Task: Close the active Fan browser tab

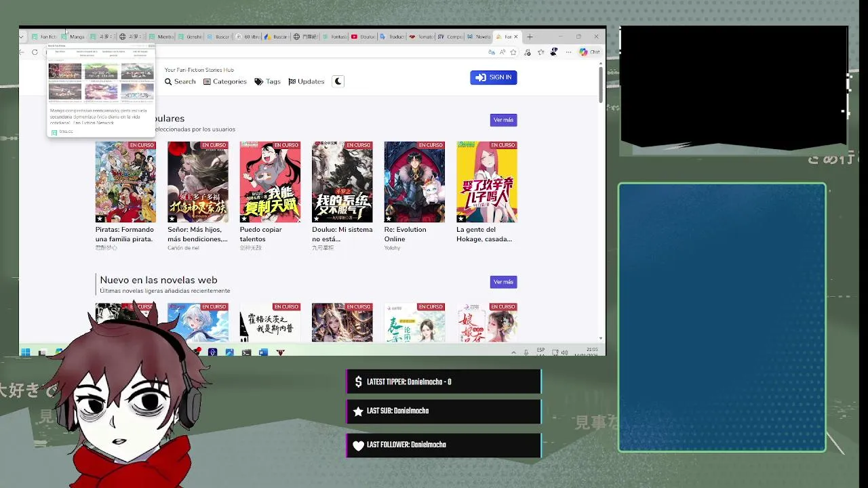Action: pyautogui.click(x=516, y=37)
